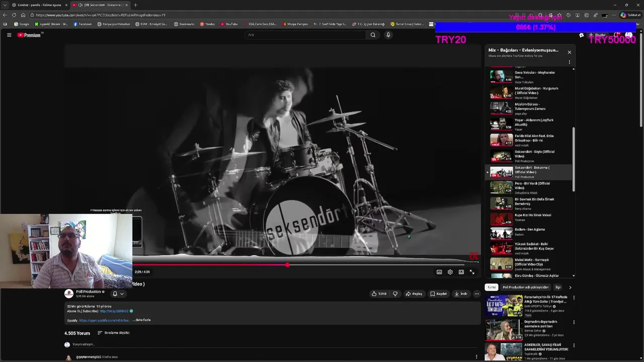Click the search magnifier button
644x362 pixels.
[x=373, y=35]
